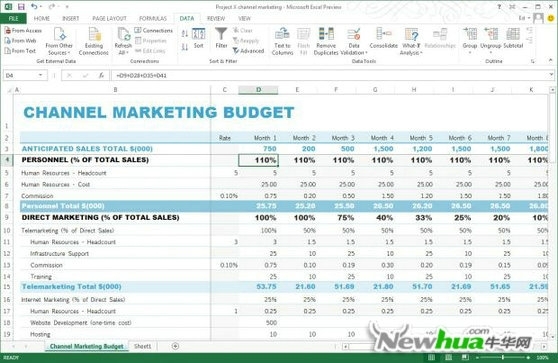Click into the formula bar
The image size is (558, 363).
(x=329, y=75)
